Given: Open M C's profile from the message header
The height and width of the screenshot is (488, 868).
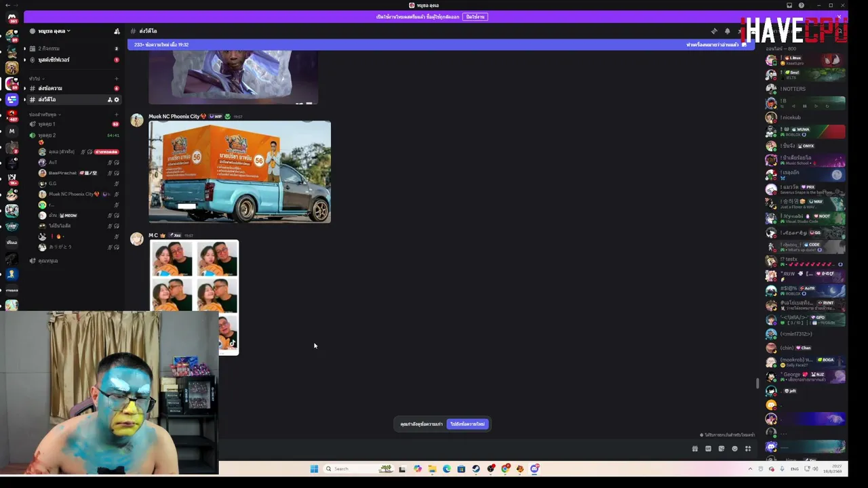Looking at the screenshot, I should click(x=153, y=235).
